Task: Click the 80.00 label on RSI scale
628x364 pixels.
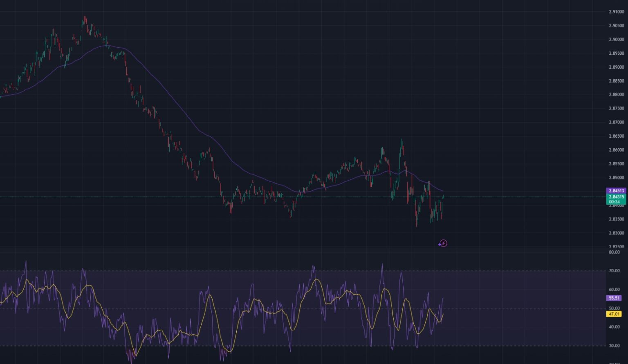Action: click(614, 252)
